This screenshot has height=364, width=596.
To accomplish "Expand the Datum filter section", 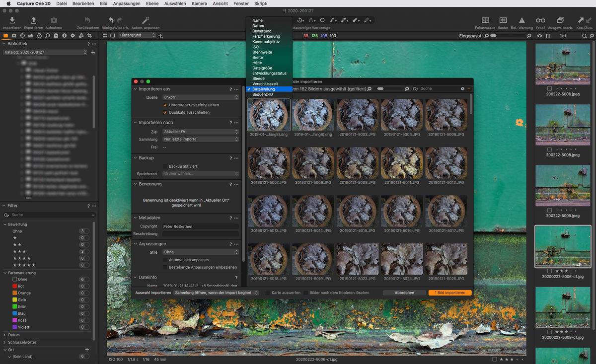I will click(x=5, y=335).
